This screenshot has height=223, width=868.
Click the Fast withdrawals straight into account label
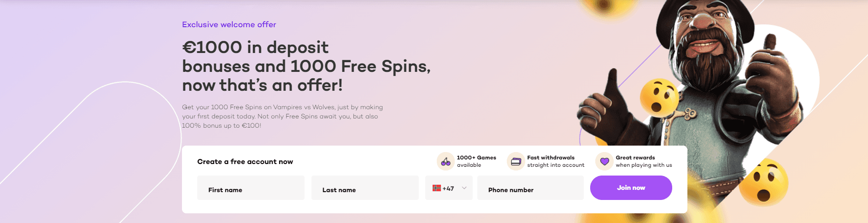point(556,161)
